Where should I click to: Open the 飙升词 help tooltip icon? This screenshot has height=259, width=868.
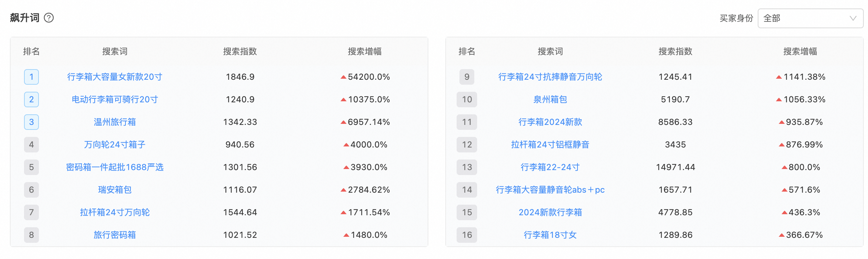(49, 18)
